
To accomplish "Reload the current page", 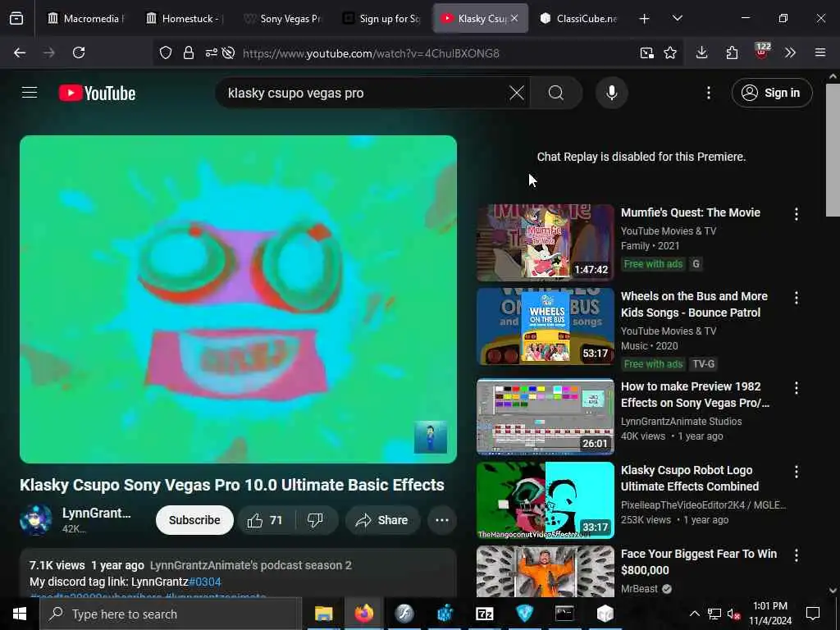I will point(79,52).
